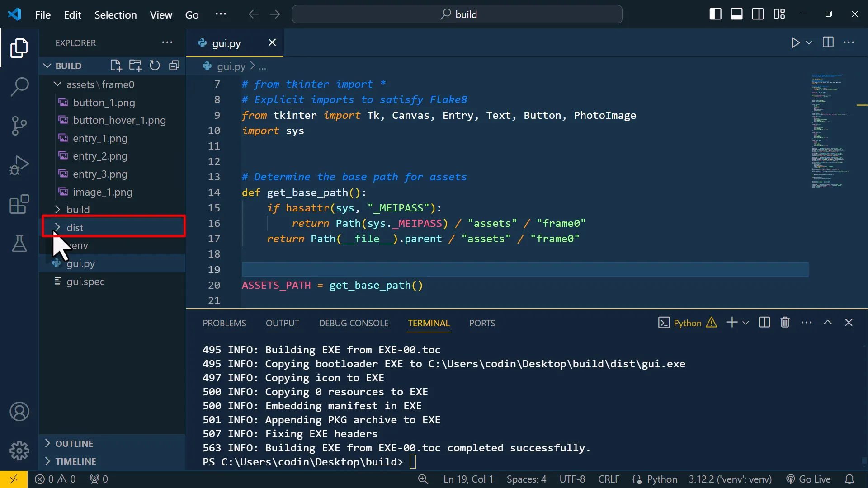Switch to the DEBUG CONSOLE tab

(354, 323)
